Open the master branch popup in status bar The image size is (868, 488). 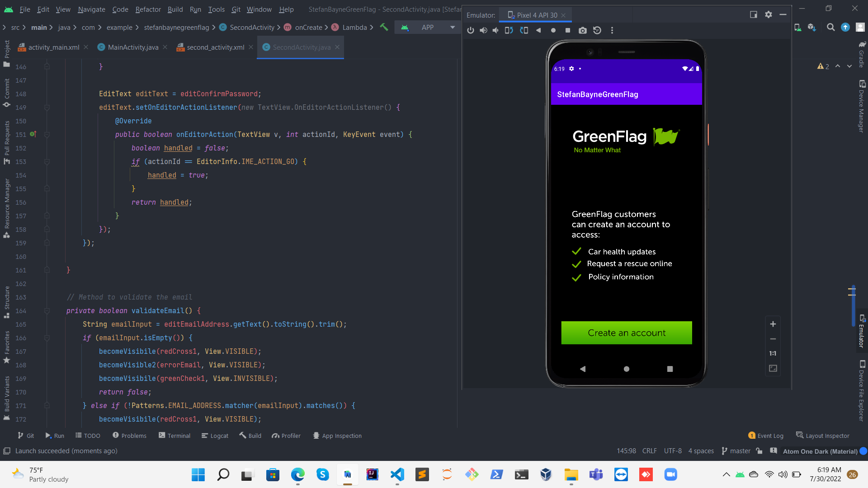pyautogui.click(x=740, y=450)
